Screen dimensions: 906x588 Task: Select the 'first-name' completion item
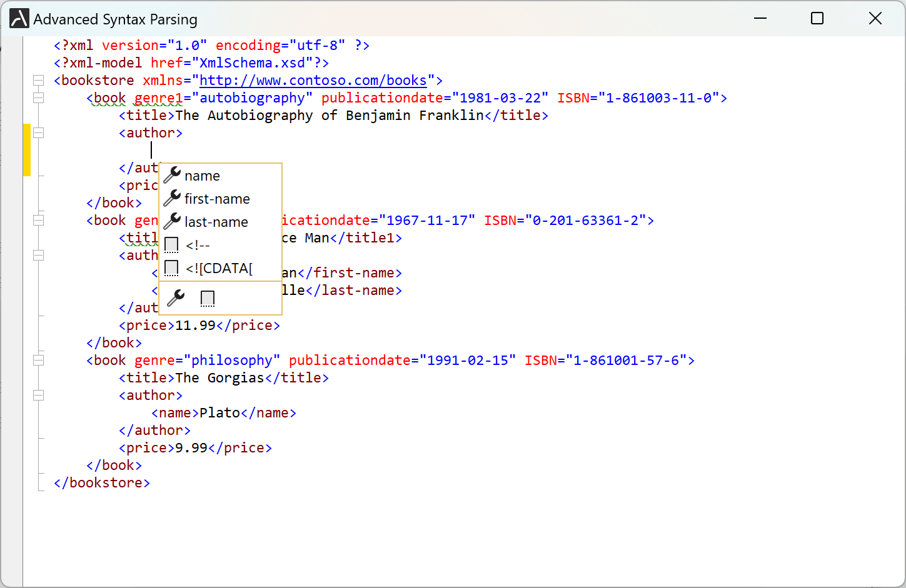click(x=221, y=199)
